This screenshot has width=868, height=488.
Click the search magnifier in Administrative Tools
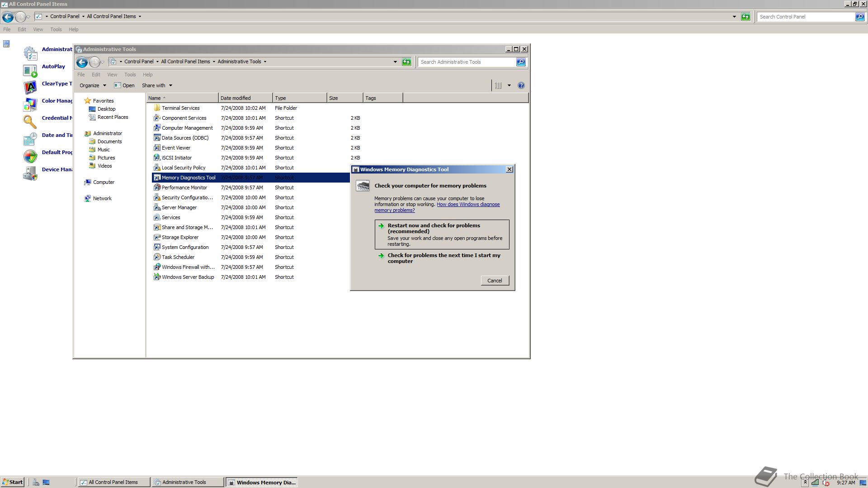[521, 62]
